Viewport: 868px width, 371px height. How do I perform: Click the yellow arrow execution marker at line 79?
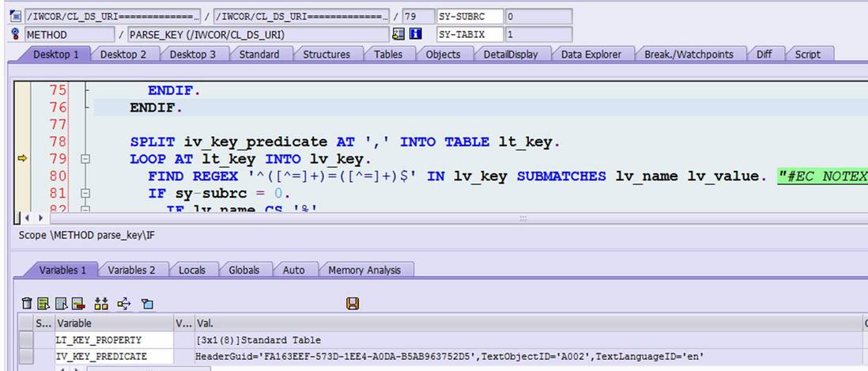tap(22, 159)
